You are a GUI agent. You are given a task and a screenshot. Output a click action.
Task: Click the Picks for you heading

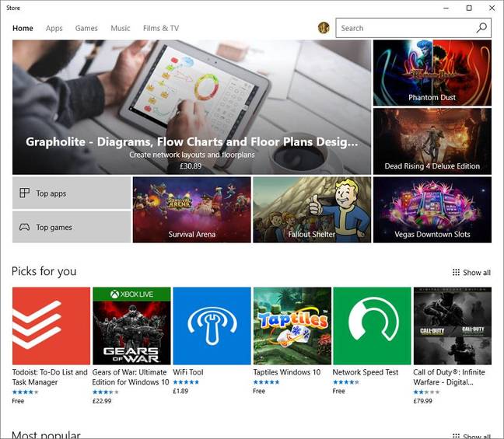pyautogui.click(x=44, y=271)
